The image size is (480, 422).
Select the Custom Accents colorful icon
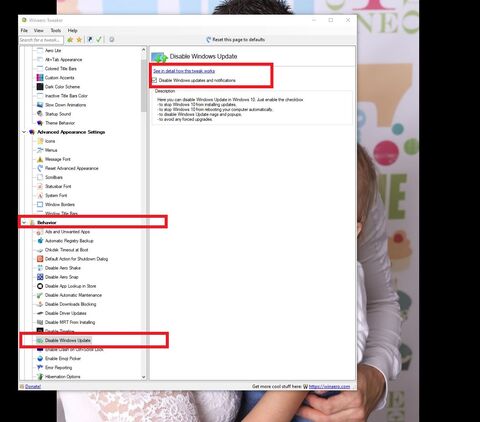[x=40, y=77]
